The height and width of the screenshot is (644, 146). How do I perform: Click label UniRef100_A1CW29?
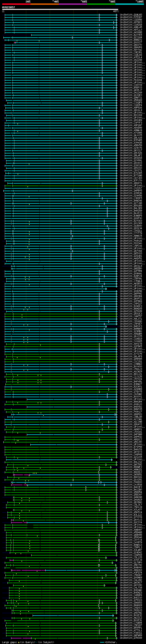[131, 371]
